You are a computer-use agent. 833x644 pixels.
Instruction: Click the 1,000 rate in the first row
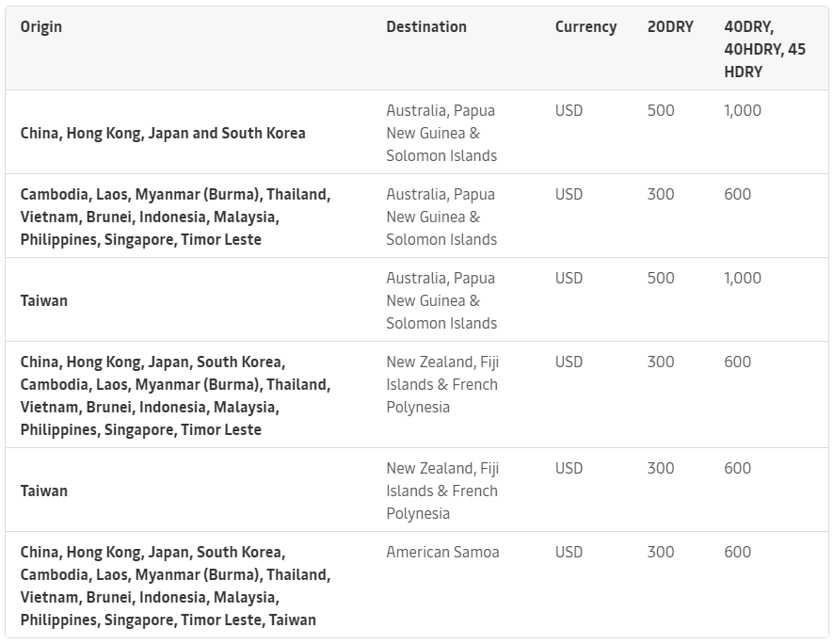pyautogui.click(x=743, y=110)
